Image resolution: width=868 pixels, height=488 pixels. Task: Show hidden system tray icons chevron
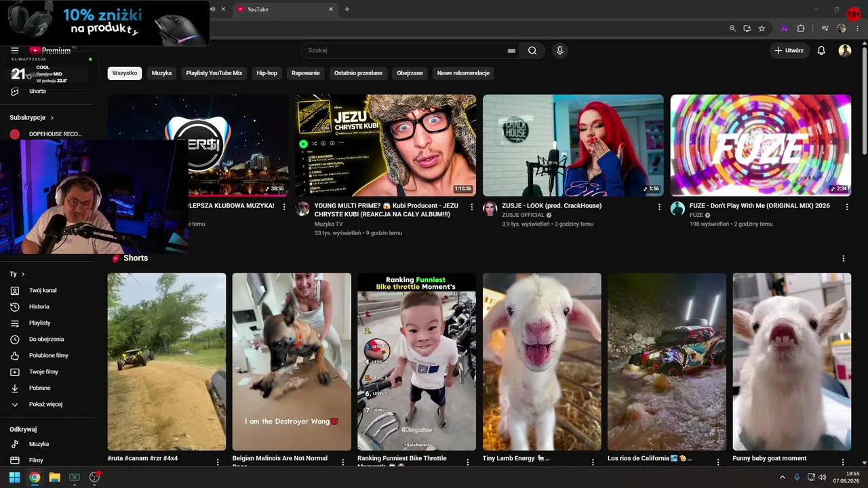782,477
